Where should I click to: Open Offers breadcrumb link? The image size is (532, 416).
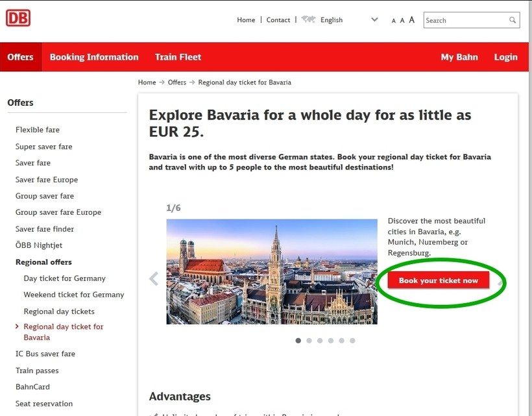176,82
